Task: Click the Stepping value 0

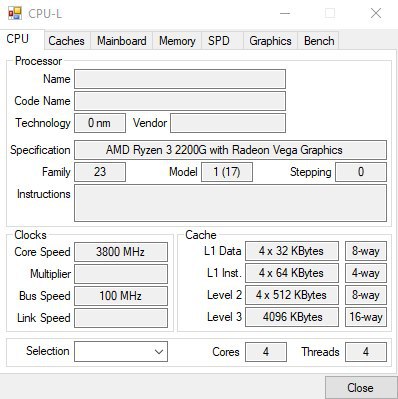Action: coord(361,172)
